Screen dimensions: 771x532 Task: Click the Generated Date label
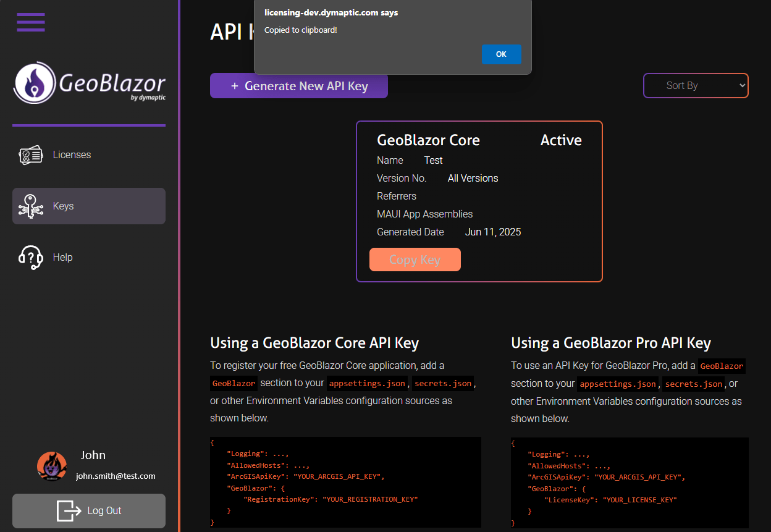tap(410, 232)
